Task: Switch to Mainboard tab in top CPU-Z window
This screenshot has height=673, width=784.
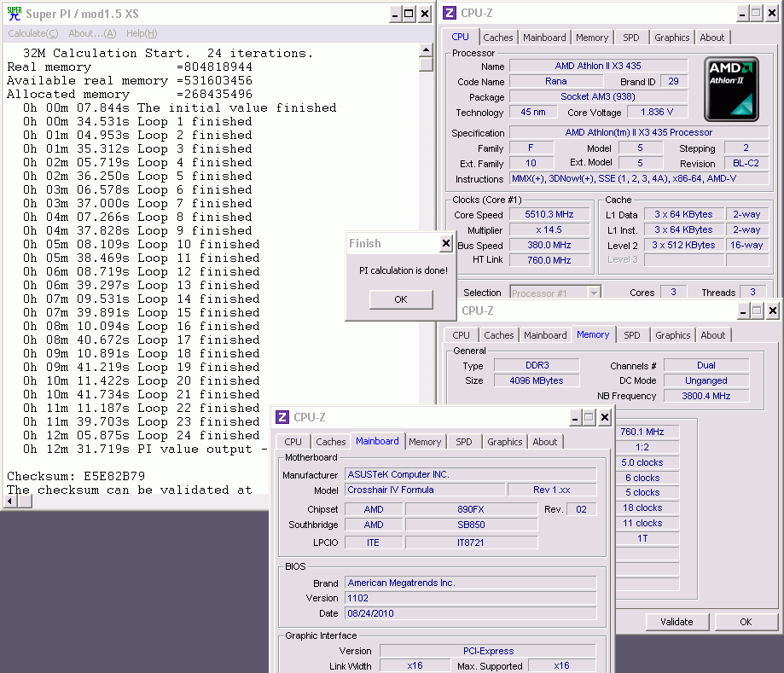Action: tap(544, 38)
